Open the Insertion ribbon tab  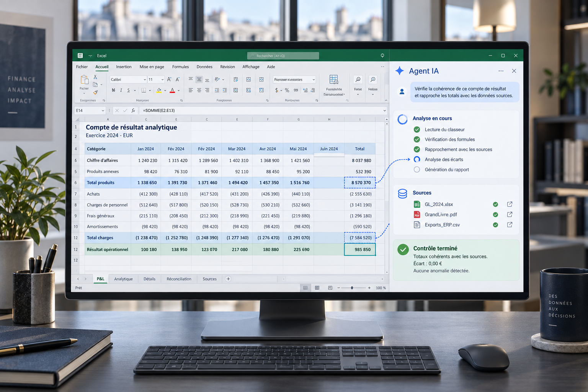(x=124, y=67)
